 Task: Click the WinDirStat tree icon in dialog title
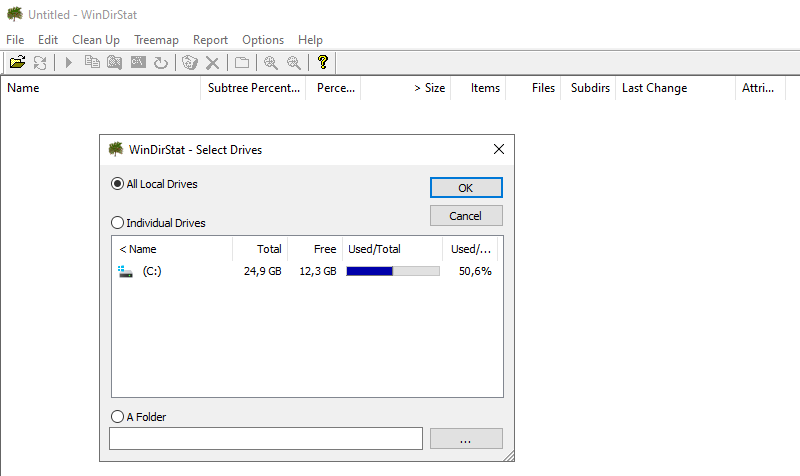pyautogui.click(x=116, y=149)
